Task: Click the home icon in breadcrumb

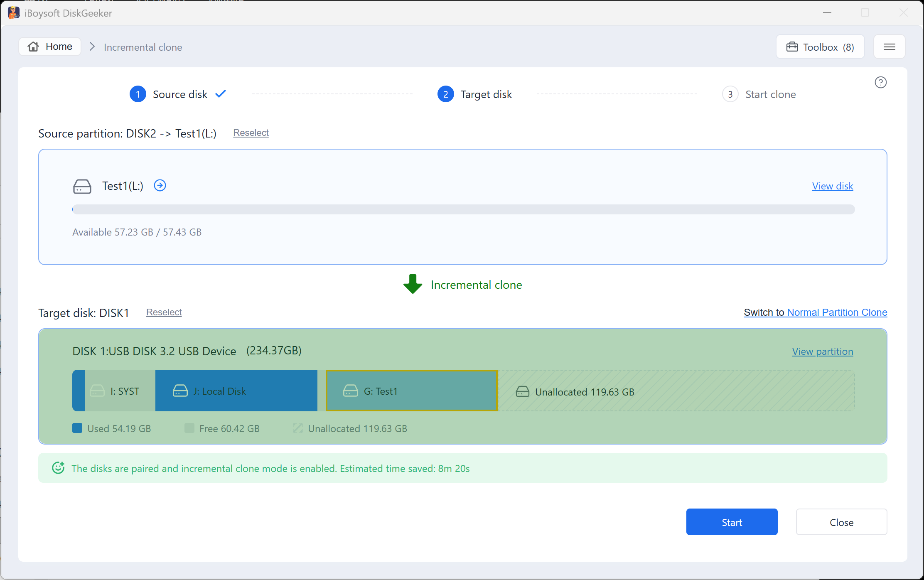Action: click(33, 47)
